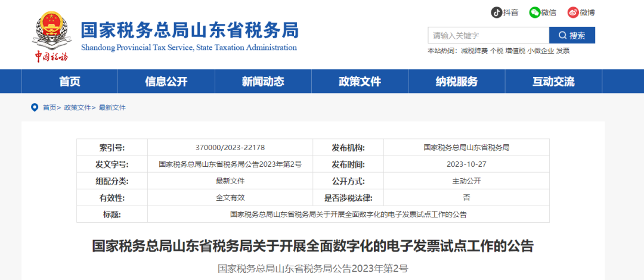The image size is (644, 280).
Task: Click the 主动公开 disclosure method value
Action: point(466,181)
